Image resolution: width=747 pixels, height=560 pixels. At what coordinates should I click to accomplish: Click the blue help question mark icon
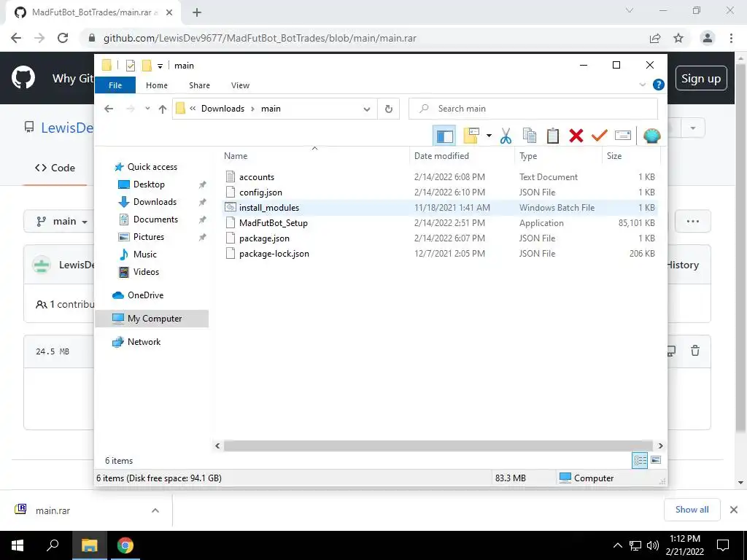659,85
